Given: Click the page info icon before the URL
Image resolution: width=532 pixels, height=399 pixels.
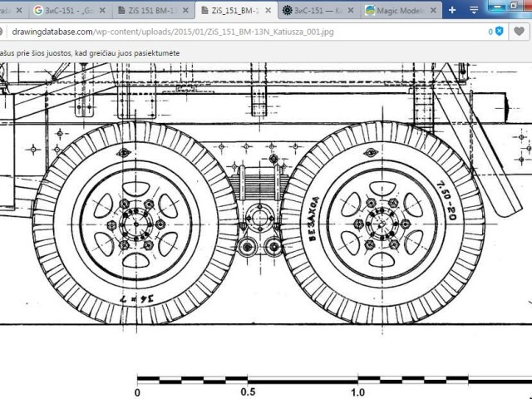Looking at the screenshot, I should 4,32.
